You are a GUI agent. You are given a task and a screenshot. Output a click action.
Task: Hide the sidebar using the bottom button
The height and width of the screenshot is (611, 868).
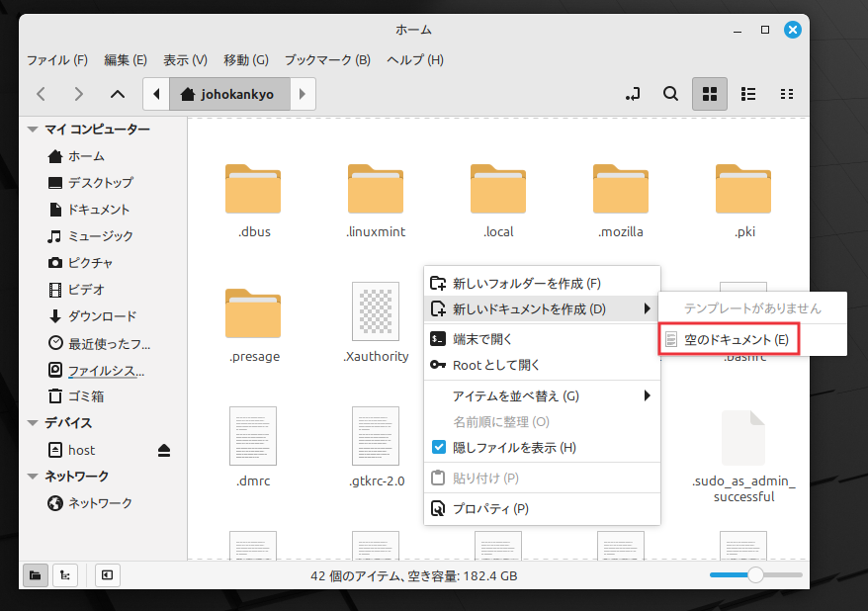point(107,575)
